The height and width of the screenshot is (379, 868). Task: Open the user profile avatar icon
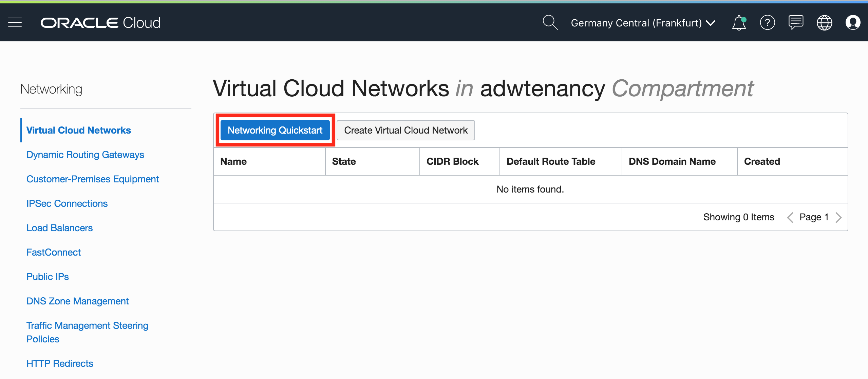[853, 23]
